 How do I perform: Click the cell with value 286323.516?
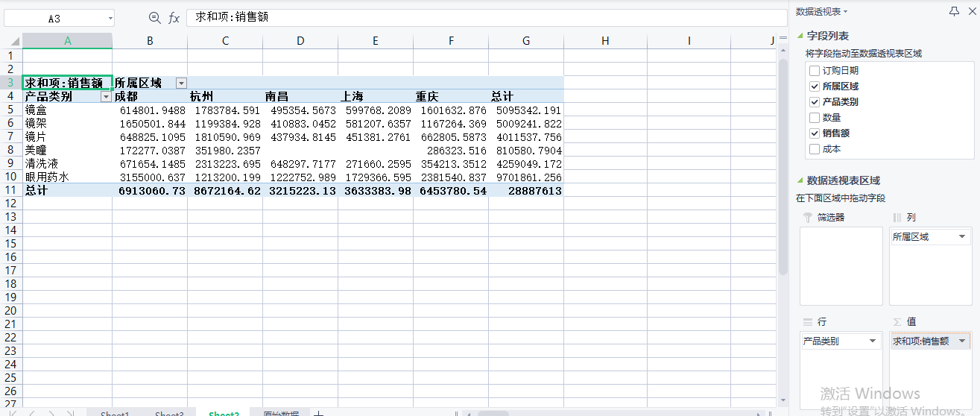coord(451,150)
